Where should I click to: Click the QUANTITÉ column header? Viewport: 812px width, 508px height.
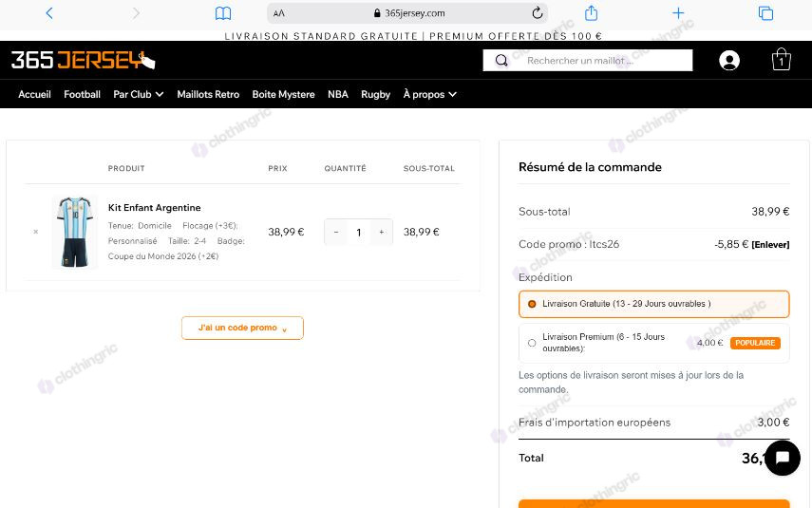coord(345,168)
